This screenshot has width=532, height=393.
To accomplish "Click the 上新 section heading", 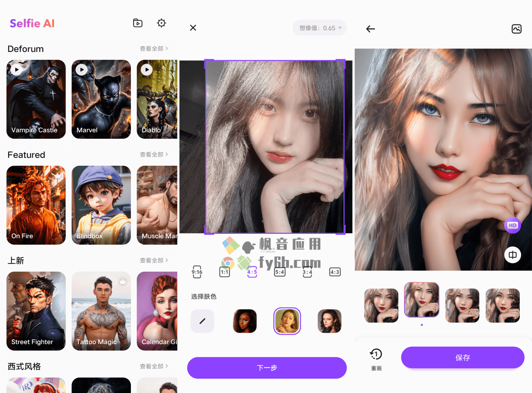I will 16,261.
